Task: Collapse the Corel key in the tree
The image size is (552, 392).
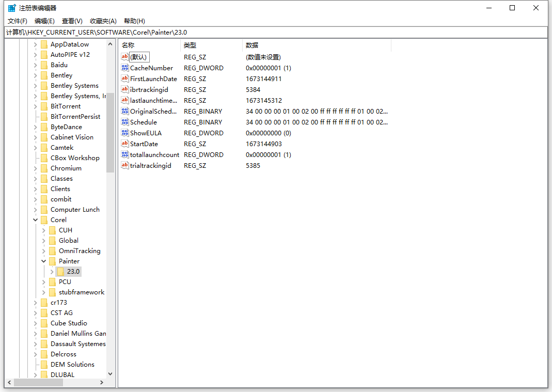Action: pyautogui.click(x=35, y=220)
